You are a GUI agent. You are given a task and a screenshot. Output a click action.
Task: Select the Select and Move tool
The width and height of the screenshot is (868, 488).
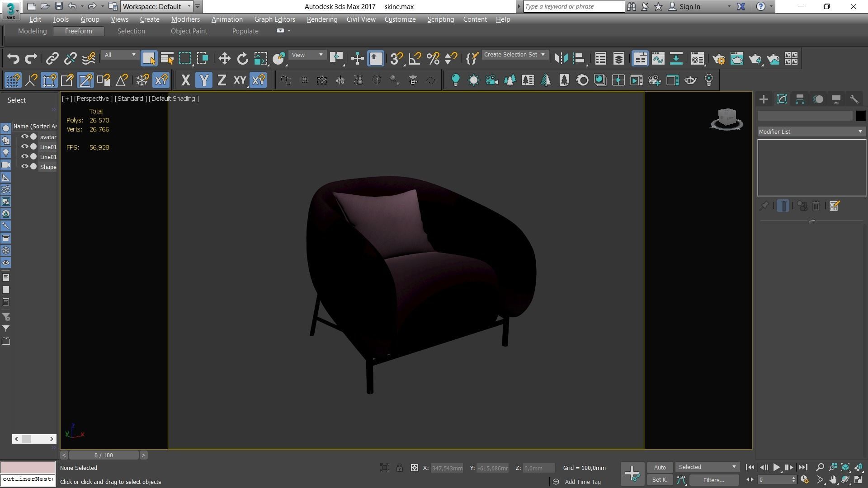click(224, 59)
